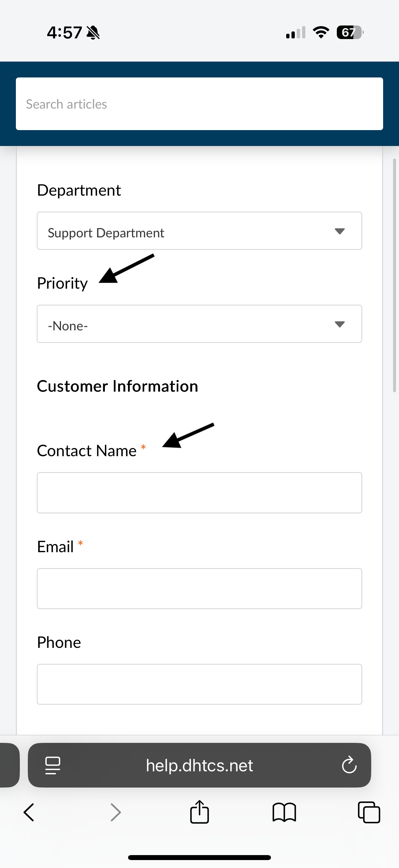This screenshot has height=868, width=399.
Task: Open the Department dropdown
Action: click(x=199, y=231)
